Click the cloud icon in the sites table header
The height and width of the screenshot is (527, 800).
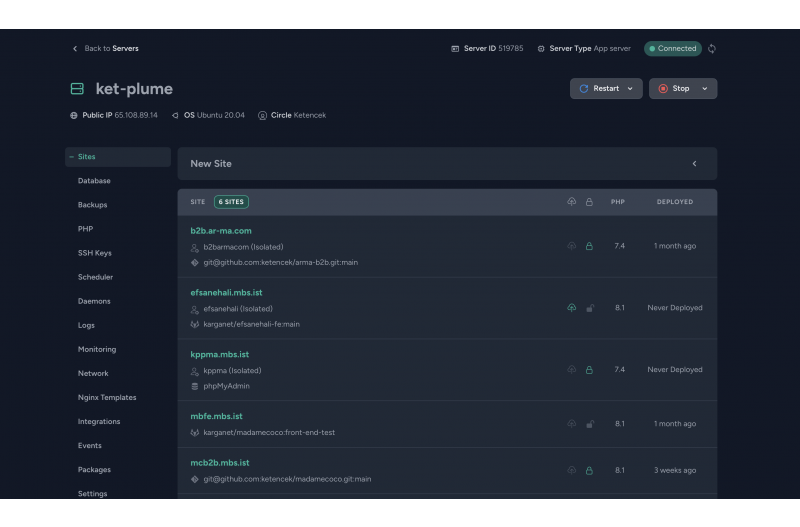(x=572, y=202)
